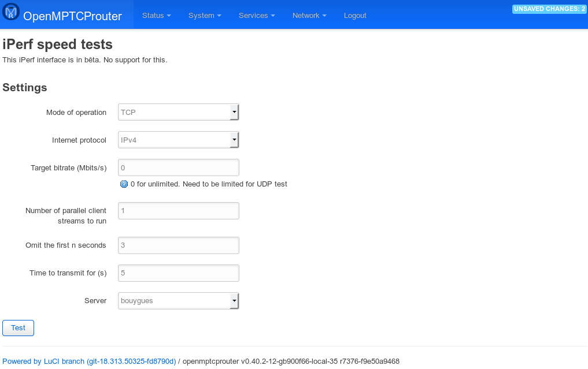Click the '0 for unlimited' hint text
Viewport: 588px width, 369px height.
pyautogui.click(x=209, y=184)
